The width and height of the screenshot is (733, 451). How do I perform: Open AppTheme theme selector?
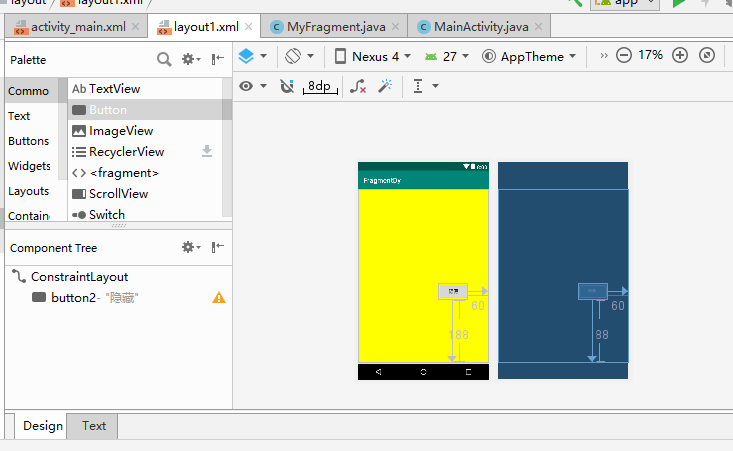tap(529, 57)
